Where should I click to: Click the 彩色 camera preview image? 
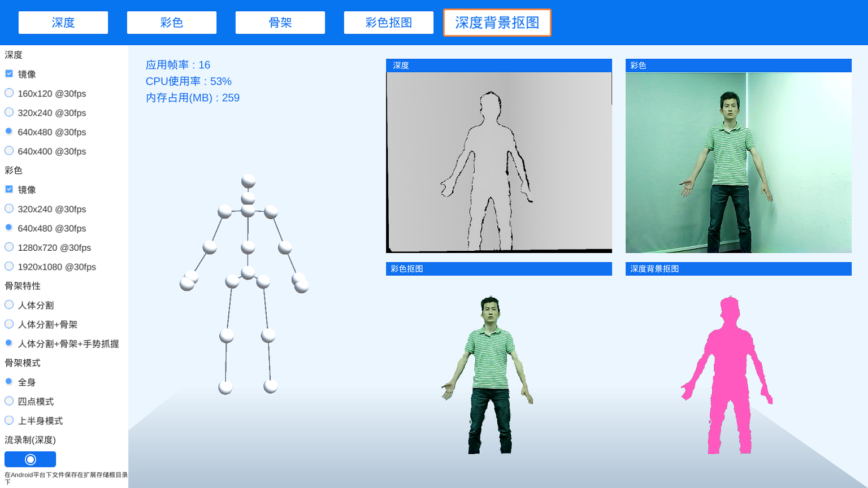coord(739,162)
